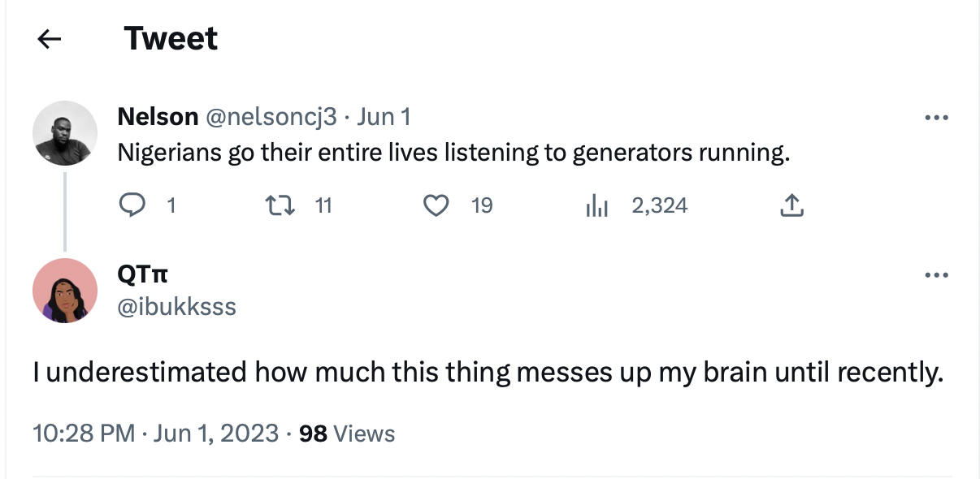This screenshot has height=479, width=980.
Task: Like Nelson's tweet with the heart
Action: pyautogui.click(x=436, y=206)
